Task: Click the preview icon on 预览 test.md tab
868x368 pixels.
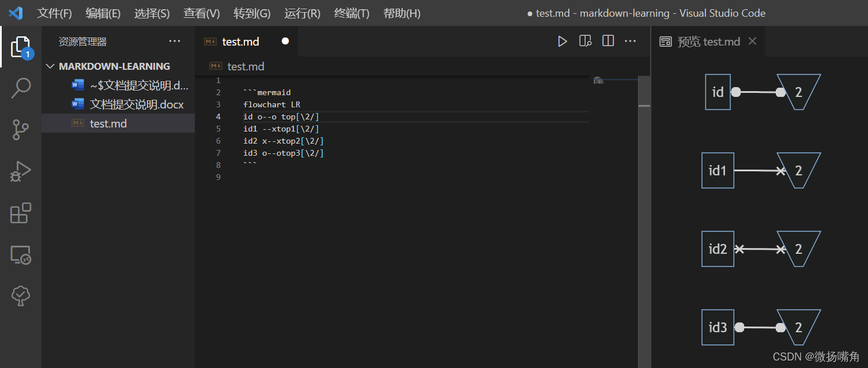Action: pyautogui.click(x=666, y=42)
